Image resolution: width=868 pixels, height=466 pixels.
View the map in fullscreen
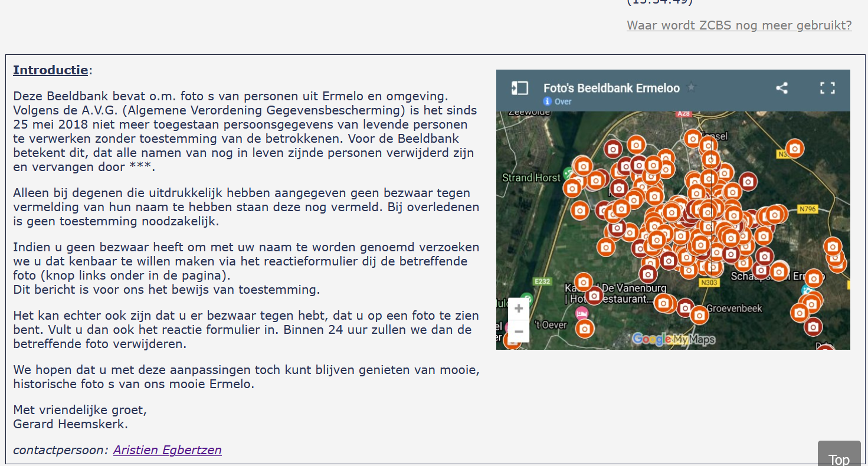827,88
